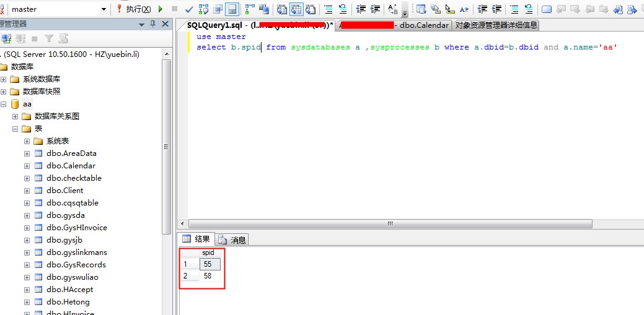Switch results output to grid
The image size is (644, 315).
pos(297,9)
